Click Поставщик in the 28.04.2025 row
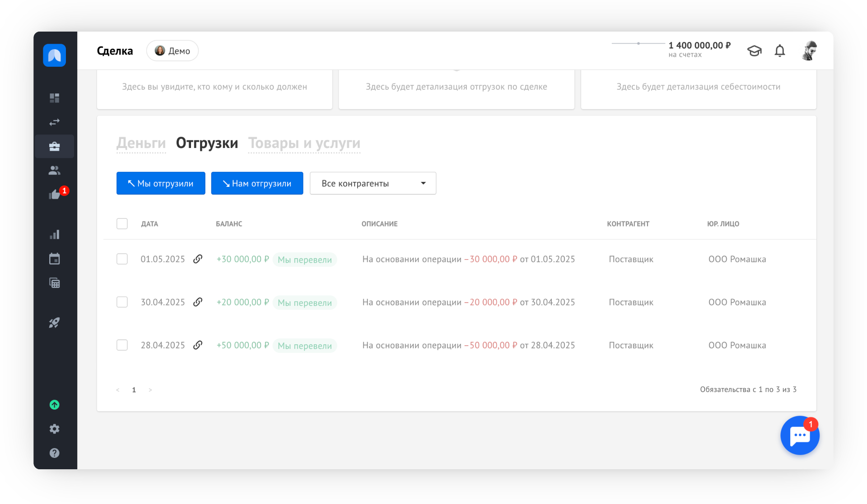 [x=631, y=345]
